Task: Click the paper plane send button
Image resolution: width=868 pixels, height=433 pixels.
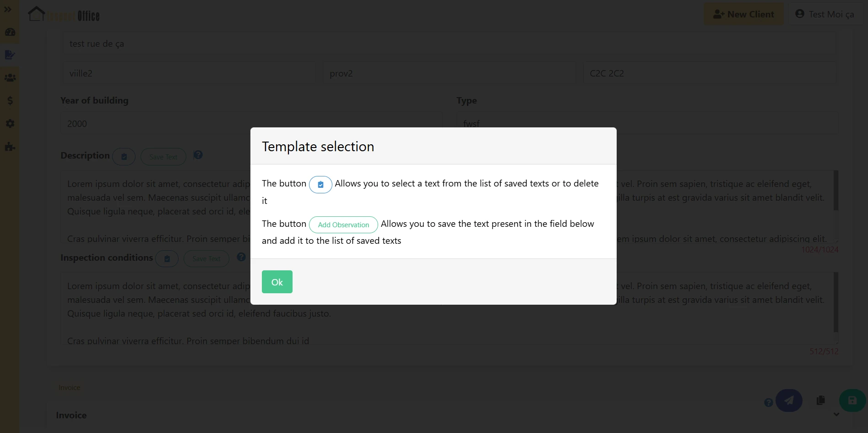Action: tap(789, 400)
